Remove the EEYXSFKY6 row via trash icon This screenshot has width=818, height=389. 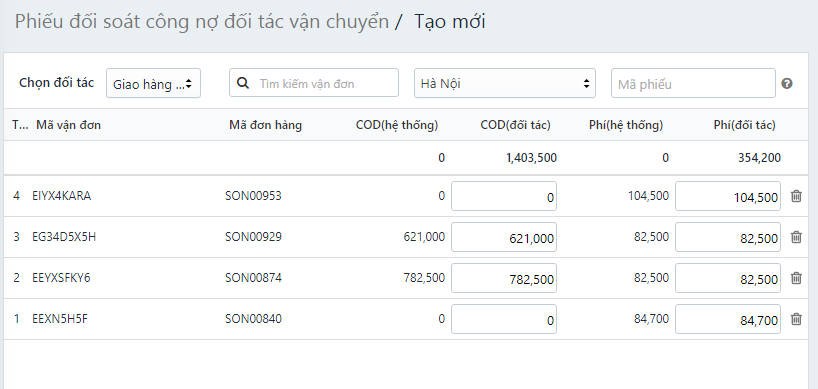796,278
